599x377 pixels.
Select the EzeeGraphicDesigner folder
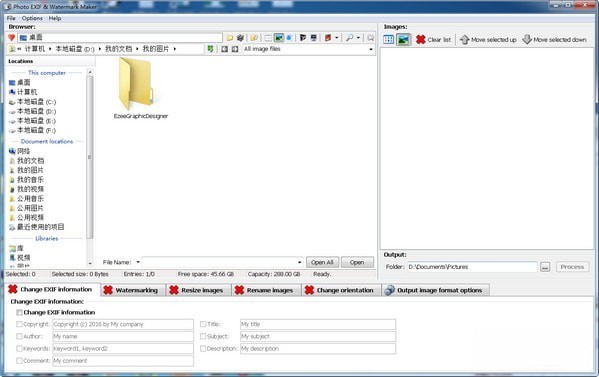(140, 88)
